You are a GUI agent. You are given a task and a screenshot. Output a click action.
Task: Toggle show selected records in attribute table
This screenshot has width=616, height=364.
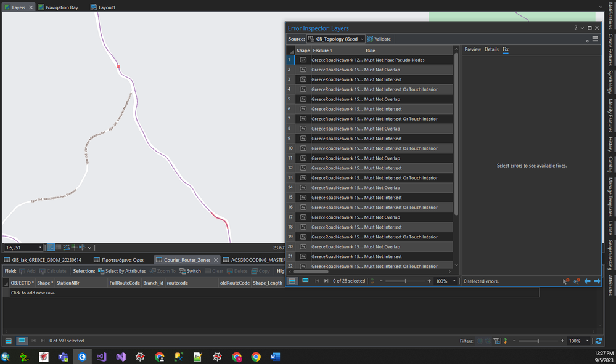22,341
